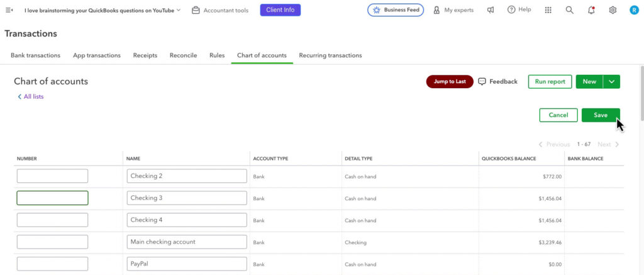This screenshot has width=644, height=275.
Task: Edit the Checking 4 name field
Action: [187, 220]
